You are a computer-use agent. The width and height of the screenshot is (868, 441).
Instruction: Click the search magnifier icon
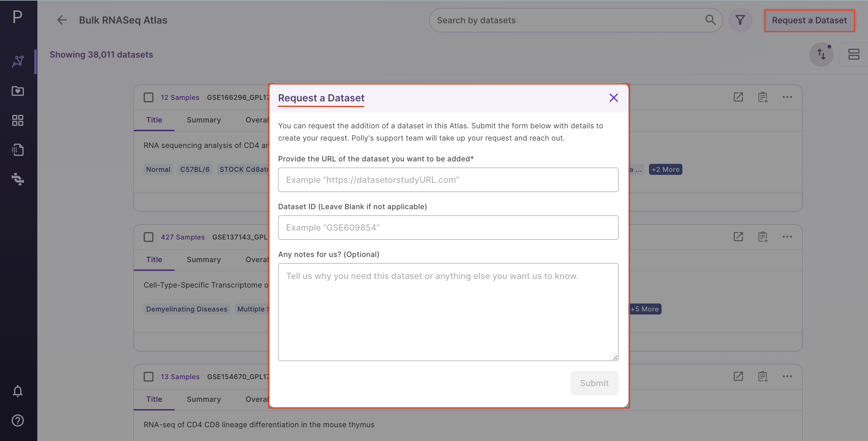coord(710,20)
